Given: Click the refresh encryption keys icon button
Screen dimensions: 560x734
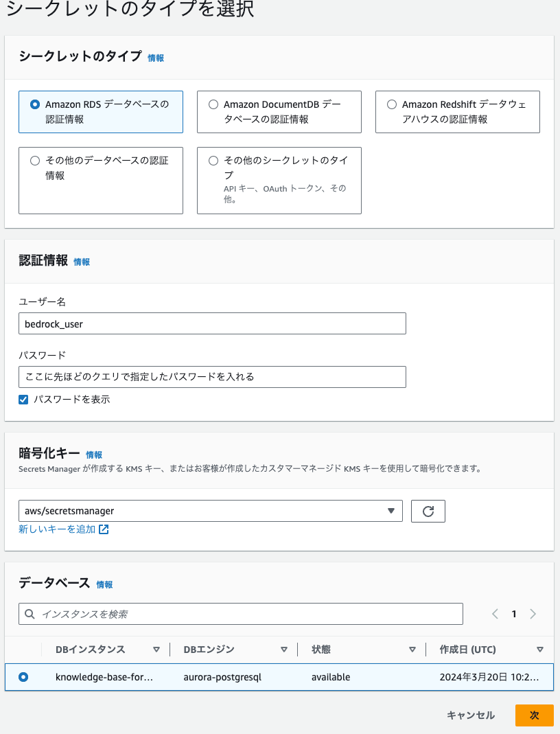Looking at the screenshot, I should [x=428, y=511].
